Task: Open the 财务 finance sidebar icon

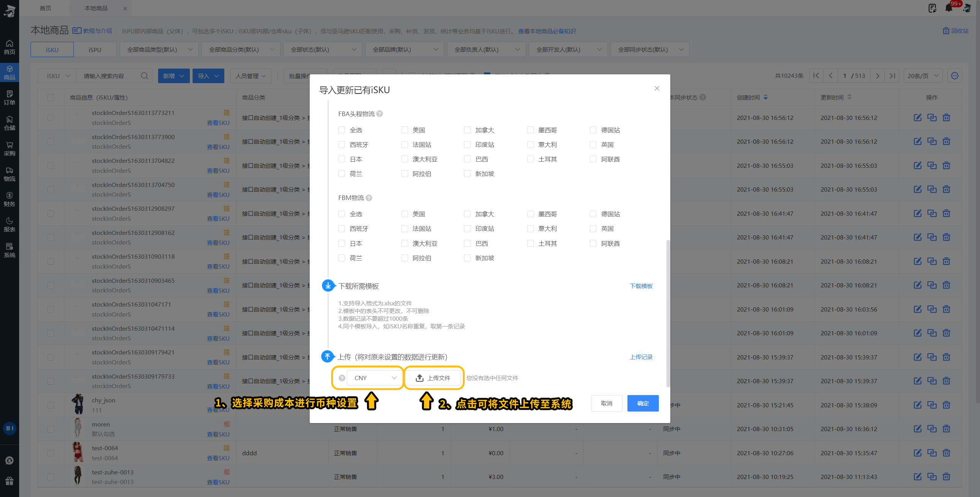Action: click(10, 199)
